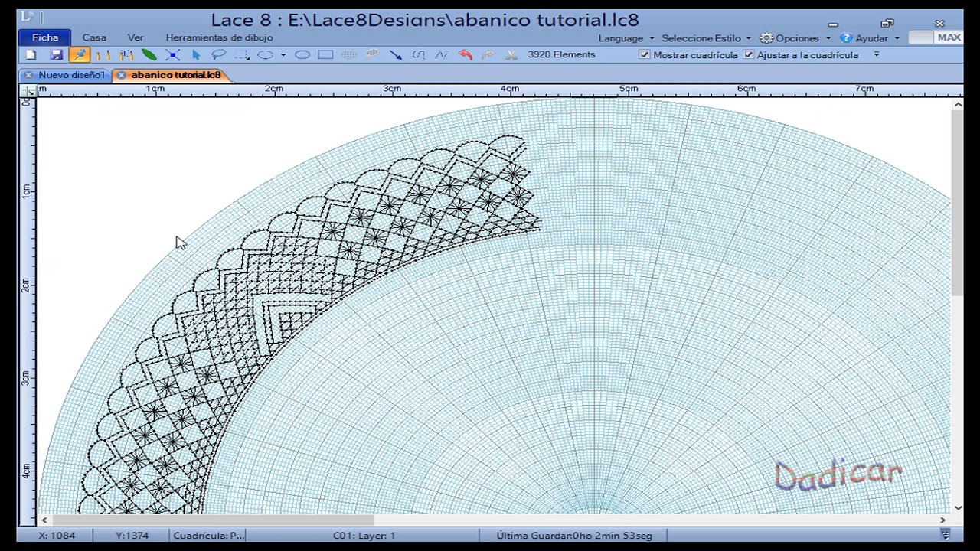Click the grayed Redo arrow
980x551 pixels.
488,55
